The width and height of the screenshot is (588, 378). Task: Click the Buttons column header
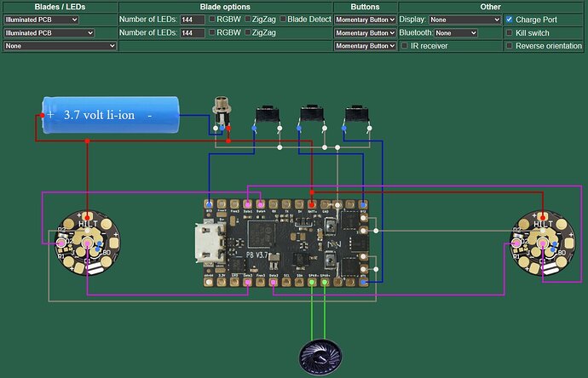(365, 7)
